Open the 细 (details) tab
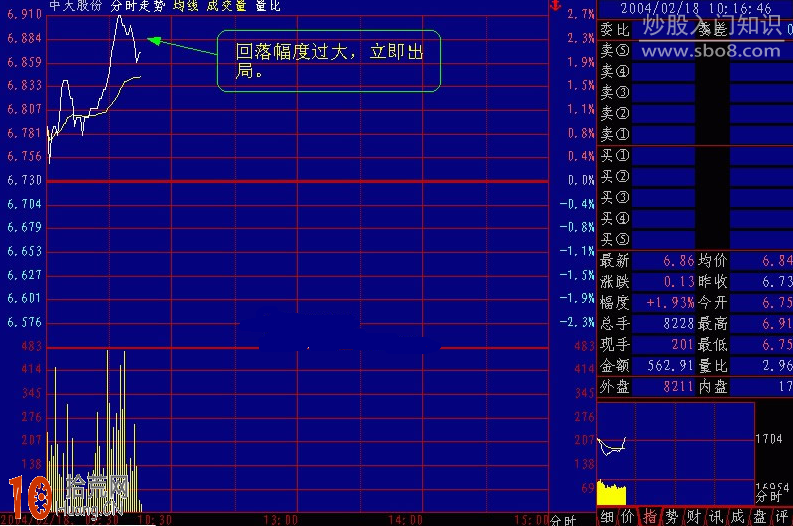The height and width of the screenshot is (526, 793). (x=607, y=517)
